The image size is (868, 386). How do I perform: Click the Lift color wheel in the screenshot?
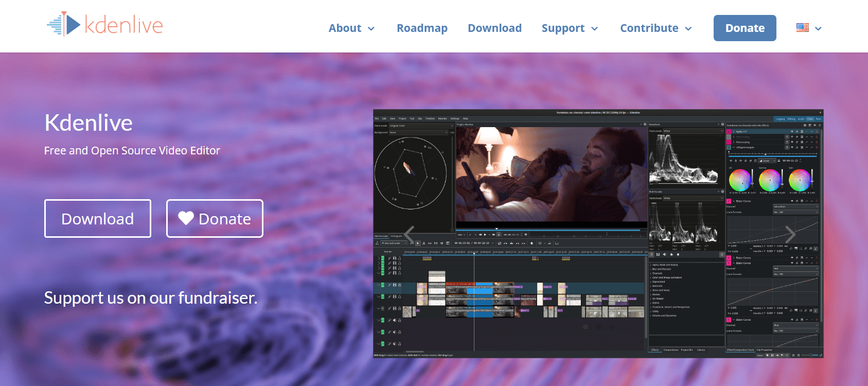point(740,180)
